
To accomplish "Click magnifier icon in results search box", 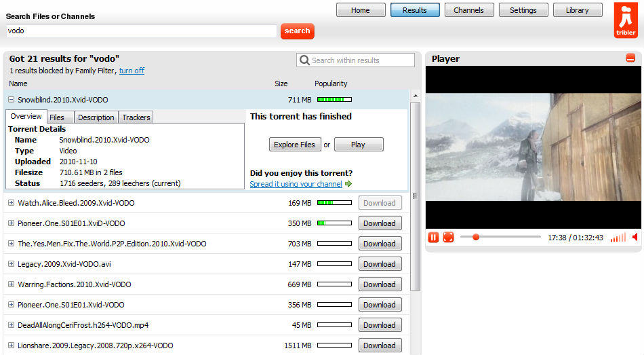I will coord(304,60).
